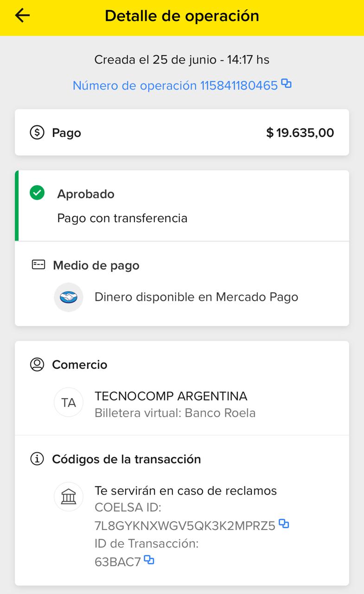Tap the green Aprobado checkmark icon
The width and height of the screenshot is (364, 594).
click(x=37, y=193)
